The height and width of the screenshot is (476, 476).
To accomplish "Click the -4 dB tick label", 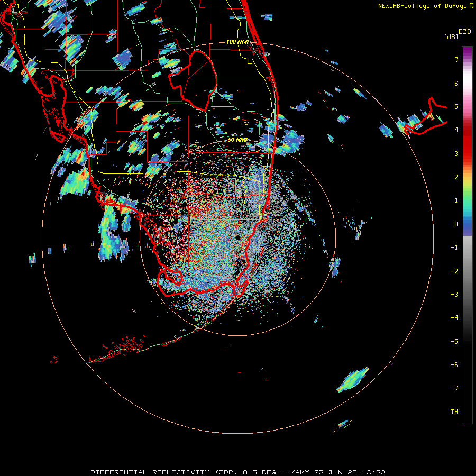I will pyautogui.click(x=454, y=318).
